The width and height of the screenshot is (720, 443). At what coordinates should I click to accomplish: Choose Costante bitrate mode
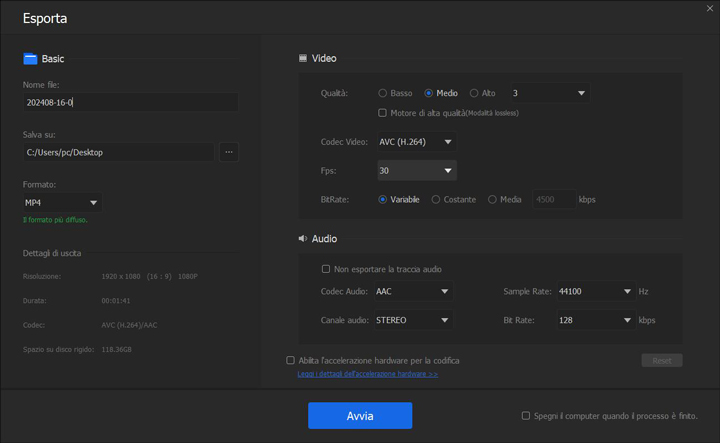tap(436, 199)
